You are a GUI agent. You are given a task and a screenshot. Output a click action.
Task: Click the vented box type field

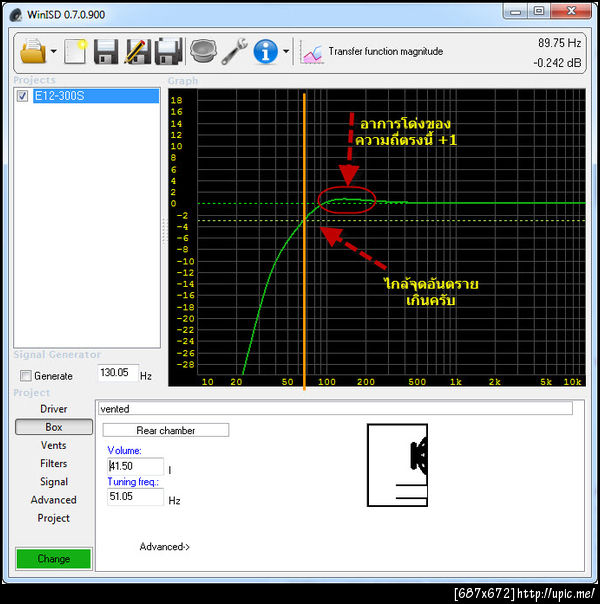coord(335,408)
